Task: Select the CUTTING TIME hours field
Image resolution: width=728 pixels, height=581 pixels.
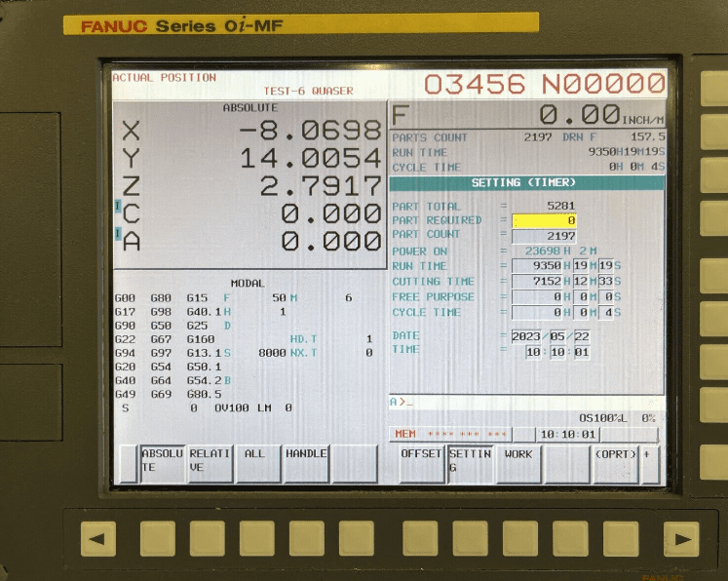Action: pos(536,282)
